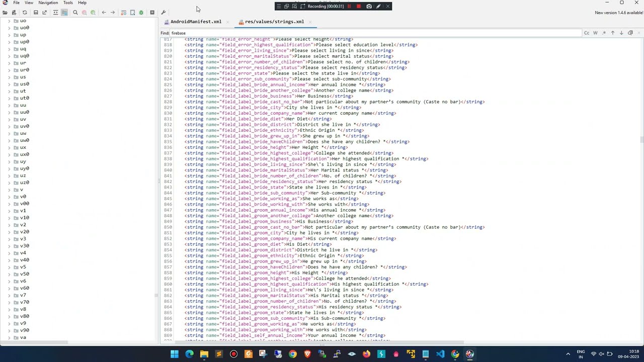644x362 pixels.
Task: Toggle whole word W in find bar
Action: (x=595, y=33)
